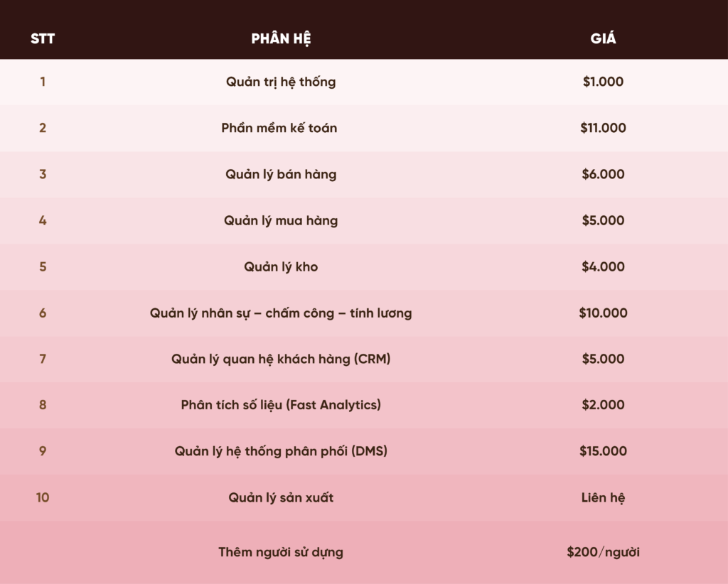Viewport: 728px width, 584px height.
Task: Click the GIÁ column header
Action: (603, 38)
